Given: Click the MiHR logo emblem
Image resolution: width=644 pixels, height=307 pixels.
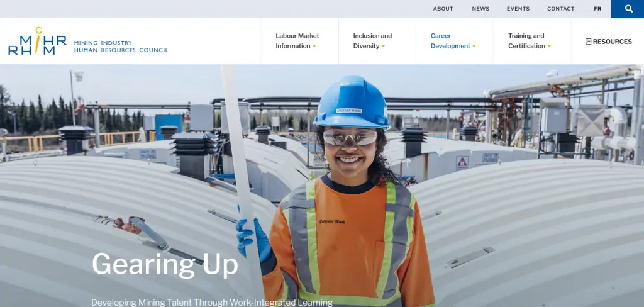Looking at the screenshot, I should coord(37,41).
